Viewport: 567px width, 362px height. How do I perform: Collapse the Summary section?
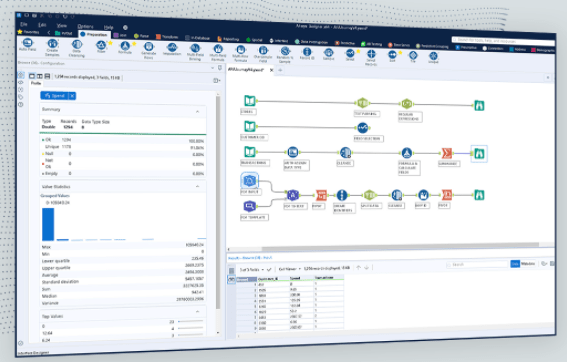pos(197,112)
